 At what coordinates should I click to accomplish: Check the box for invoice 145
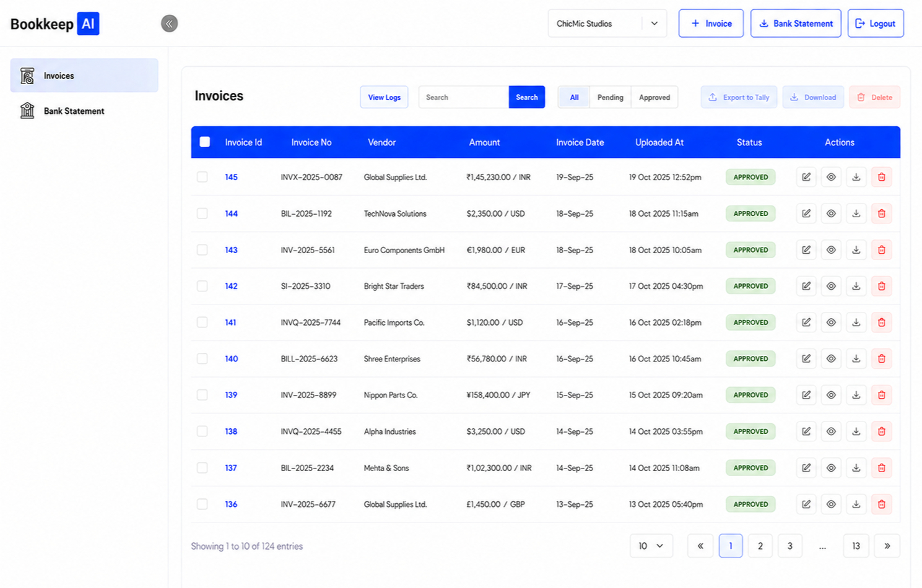tap(202, 177)
